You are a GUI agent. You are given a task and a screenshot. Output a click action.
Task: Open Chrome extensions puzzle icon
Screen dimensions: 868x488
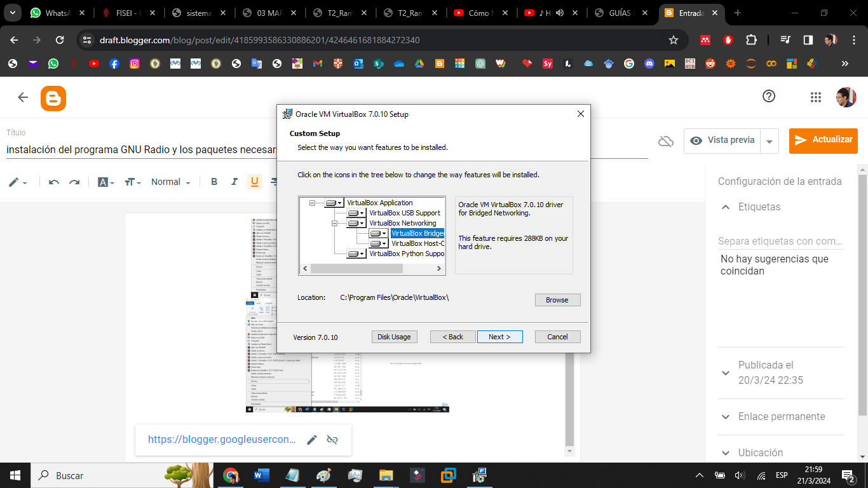point(751,40)
